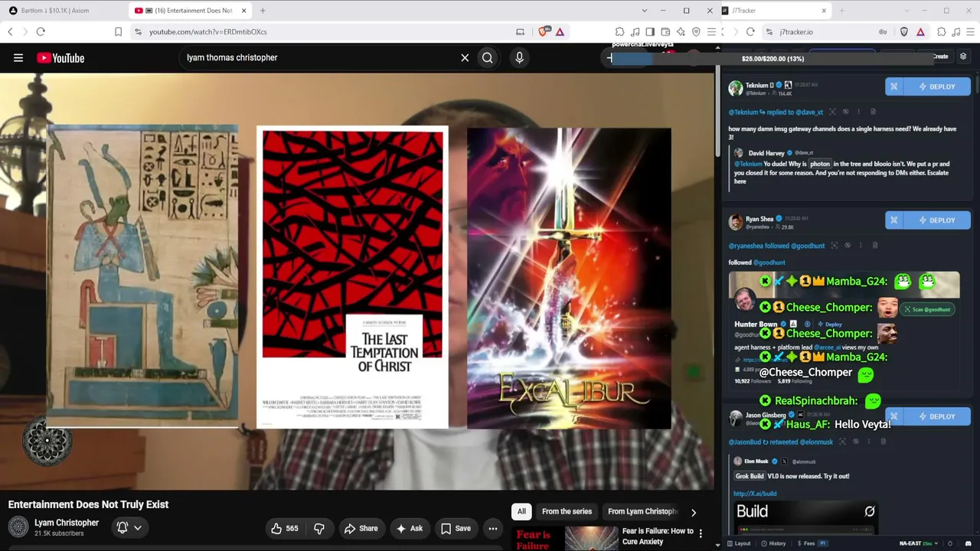
Task: Open the @dave_xt mention link
Action: [x=810, y=112]
